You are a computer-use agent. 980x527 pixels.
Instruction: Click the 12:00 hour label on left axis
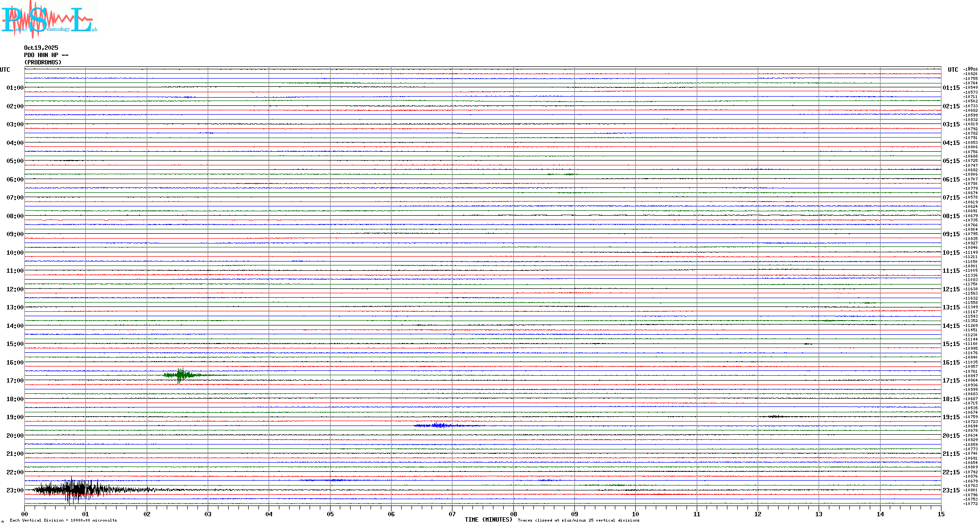click(15, 289)
